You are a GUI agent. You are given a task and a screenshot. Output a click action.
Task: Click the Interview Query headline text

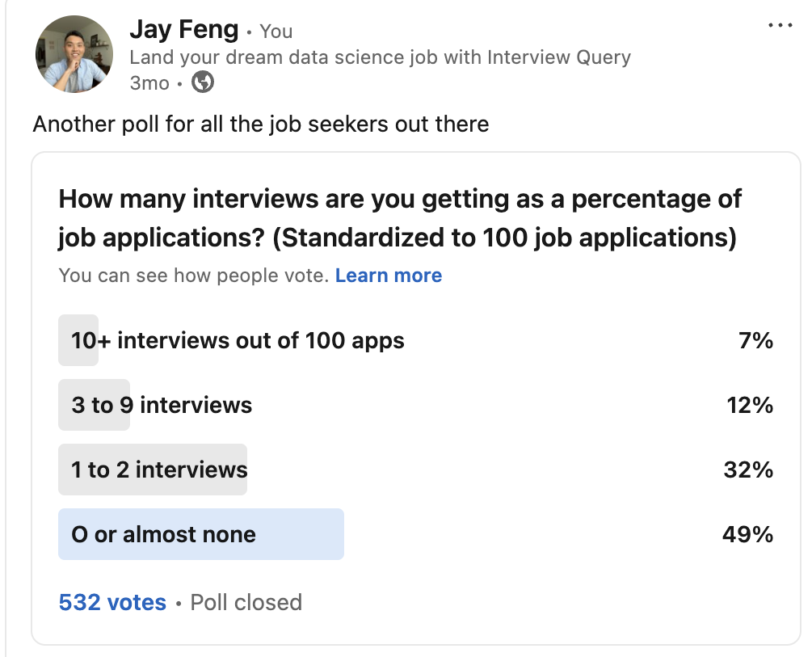coord(380,57)
